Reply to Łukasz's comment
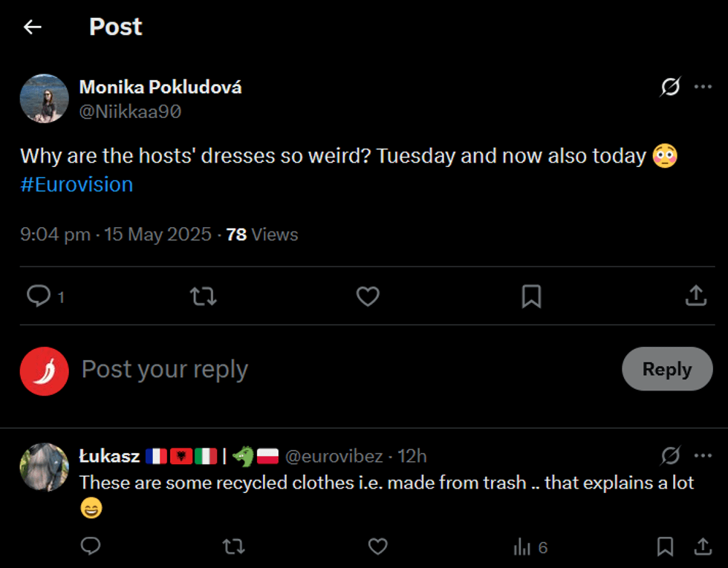Screen dimensions: 728x568 [91, 547]
